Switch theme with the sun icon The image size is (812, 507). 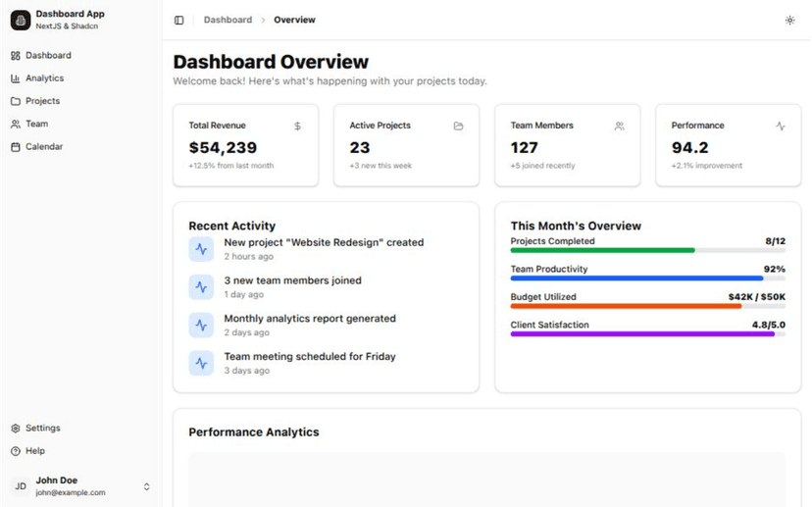789,20
